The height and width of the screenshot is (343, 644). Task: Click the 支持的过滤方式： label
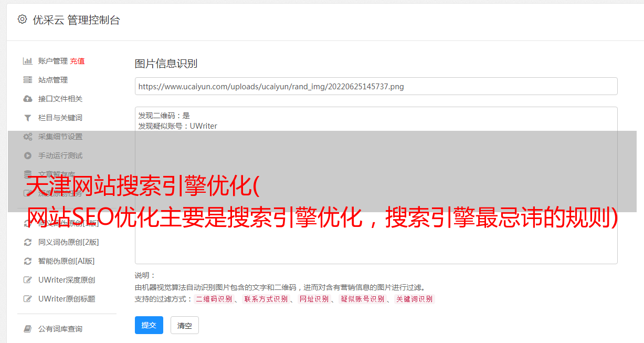click(x=164, y=299)
